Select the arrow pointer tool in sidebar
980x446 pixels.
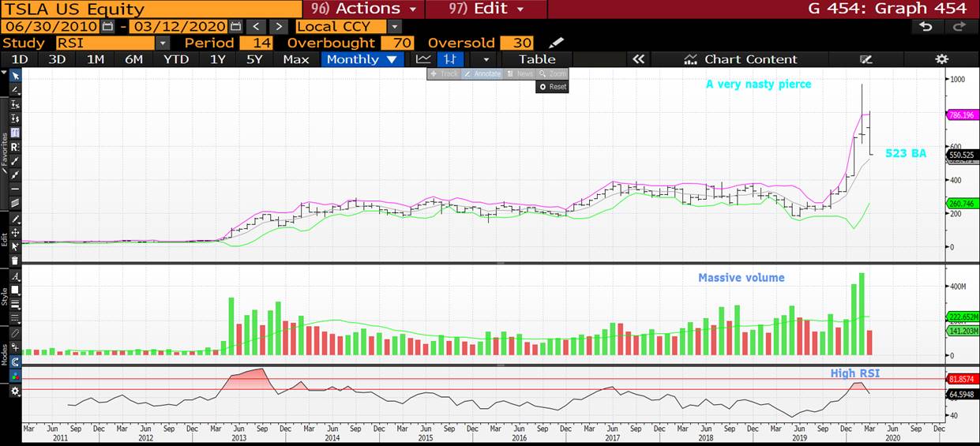click(x=15, y=75)
